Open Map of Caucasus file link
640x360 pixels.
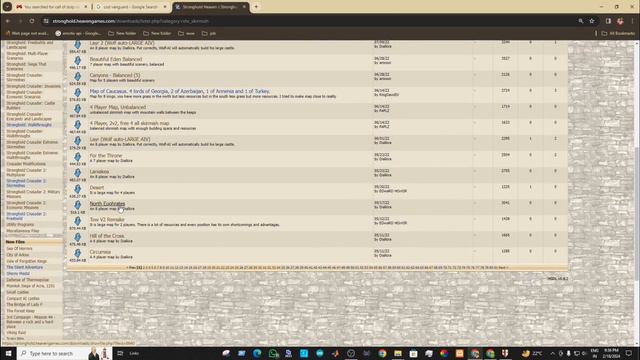(x=180, y=91)
